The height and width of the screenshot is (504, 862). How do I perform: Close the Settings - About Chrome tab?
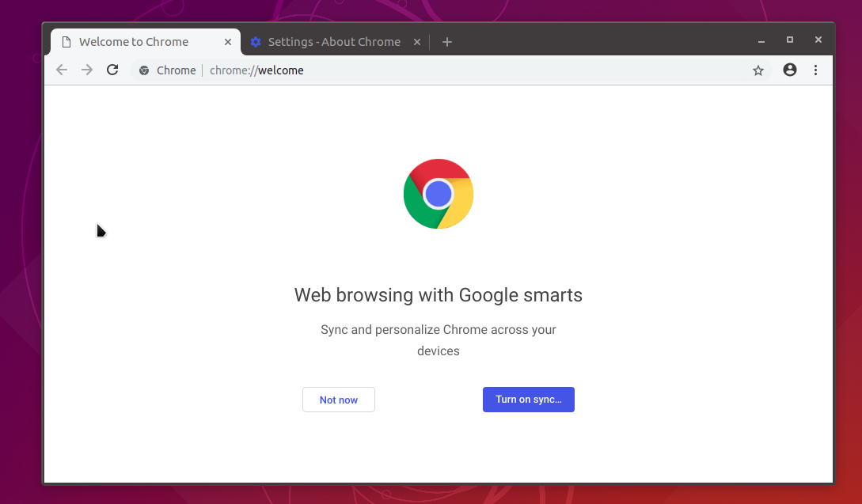417,42
